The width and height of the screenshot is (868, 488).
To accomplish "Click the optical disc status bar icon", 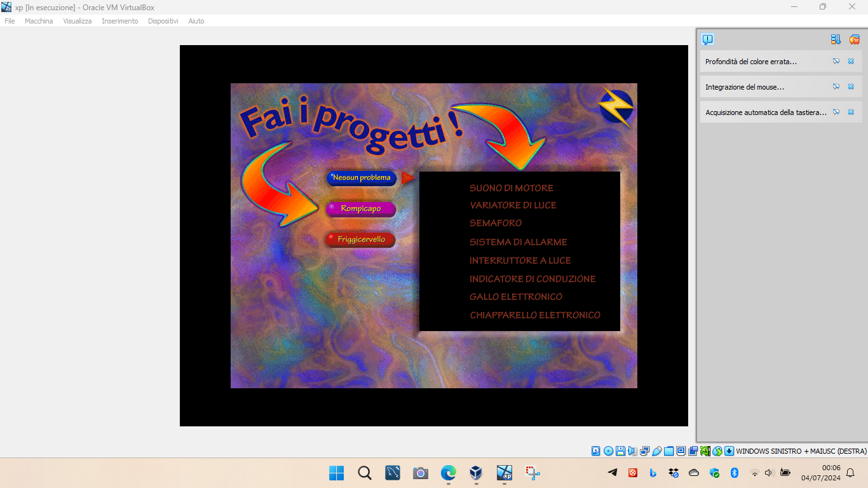I will point(608,451).
